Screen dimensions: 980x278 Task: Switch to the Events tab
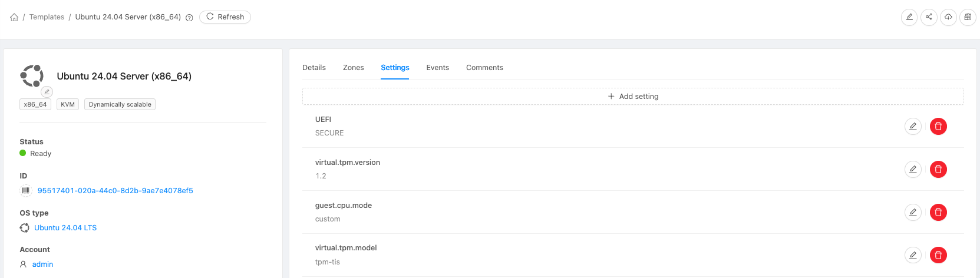pyautogui.click(x=438, y=68)
